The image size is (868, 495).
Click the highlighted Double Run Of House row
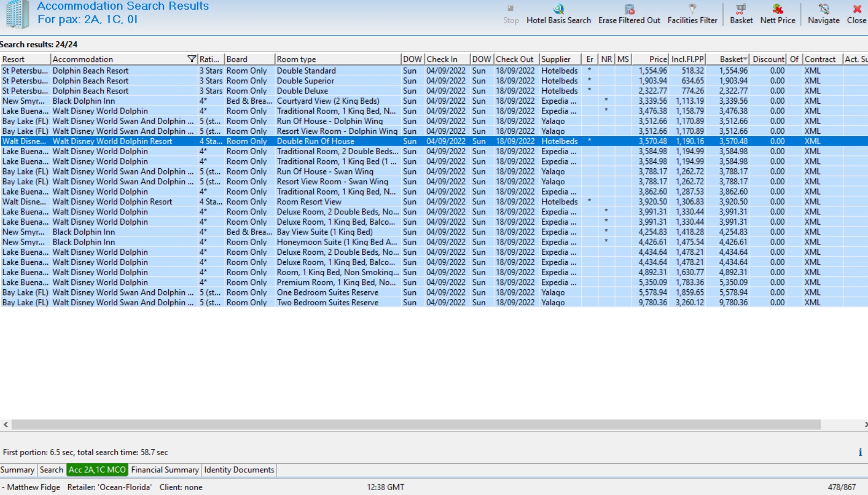coord(434,141)
